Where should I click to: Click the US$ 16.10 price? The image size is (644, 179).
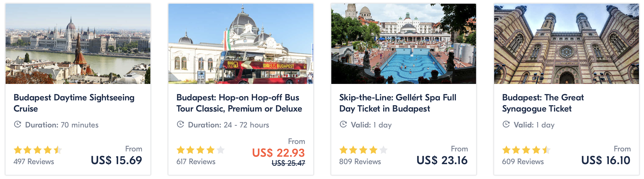point(606,160)
